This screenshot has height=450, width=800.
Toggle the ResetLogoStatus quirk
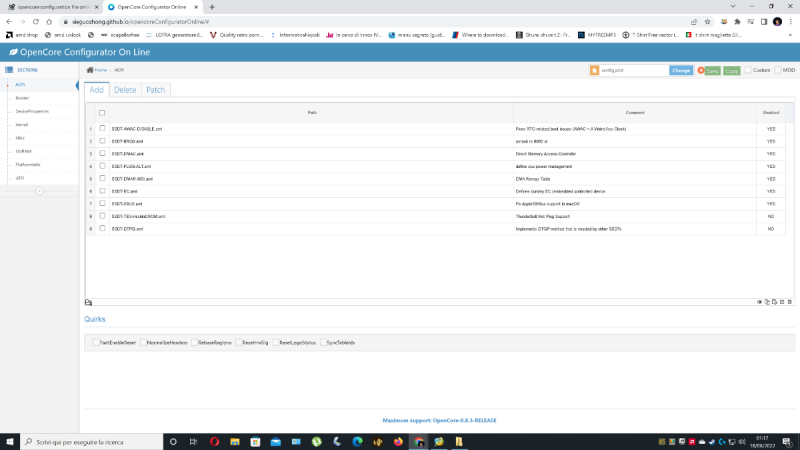[276, 342]
